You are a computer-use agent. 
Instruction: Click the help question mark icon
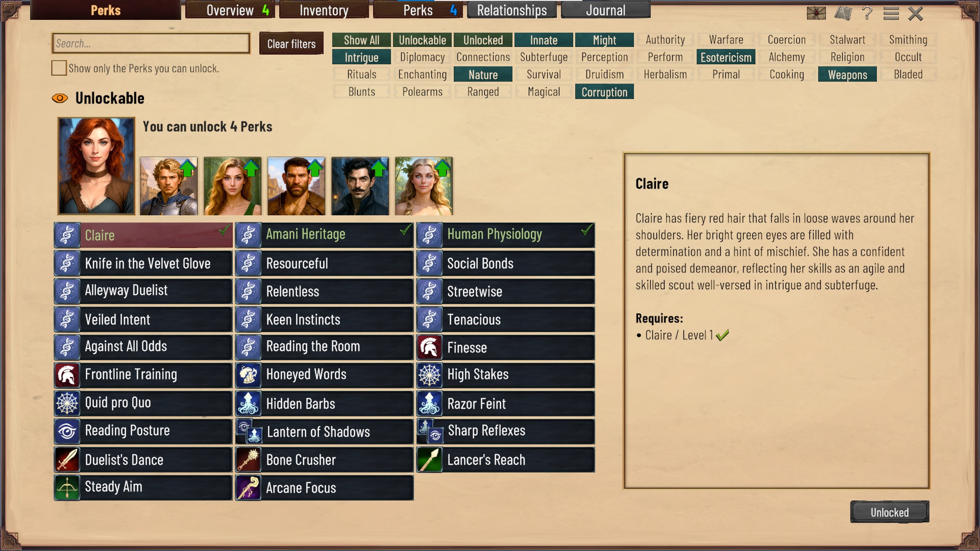pyautogui.click(x=867, y=13)
